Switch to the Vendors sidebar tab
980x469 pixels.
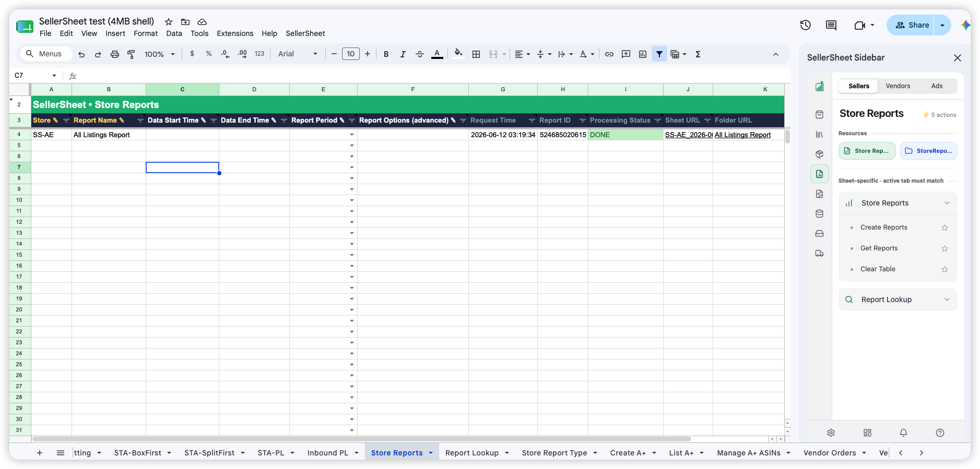(x=898, y=86)
